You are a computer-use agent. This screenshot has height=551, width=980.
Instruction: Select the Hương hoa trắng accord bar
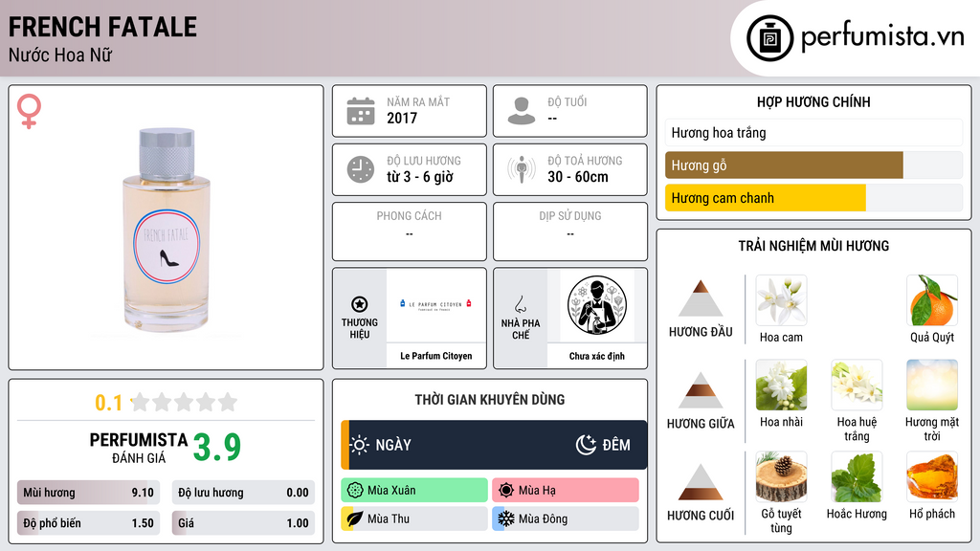(813, 132)
